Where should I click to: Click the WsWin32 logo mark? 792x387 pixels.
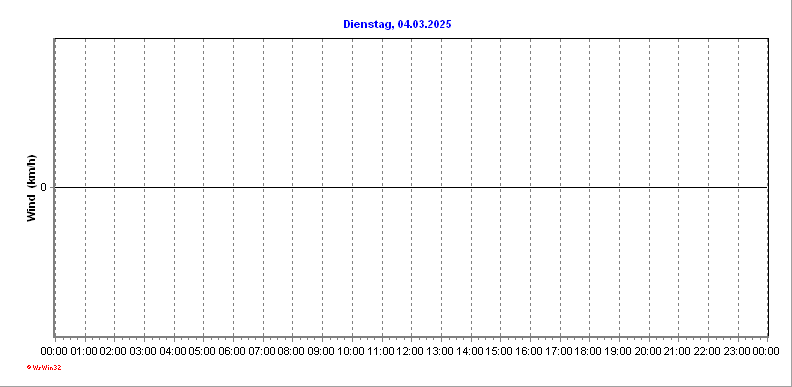tap(29, 368)
